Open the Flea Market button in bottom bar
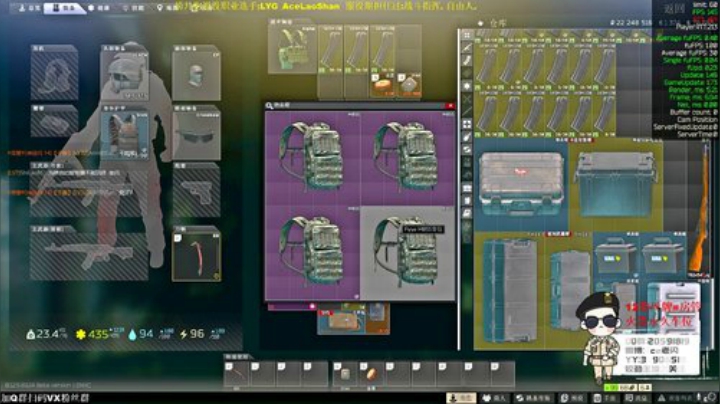 pyautogui.click(x=533, y=398)
